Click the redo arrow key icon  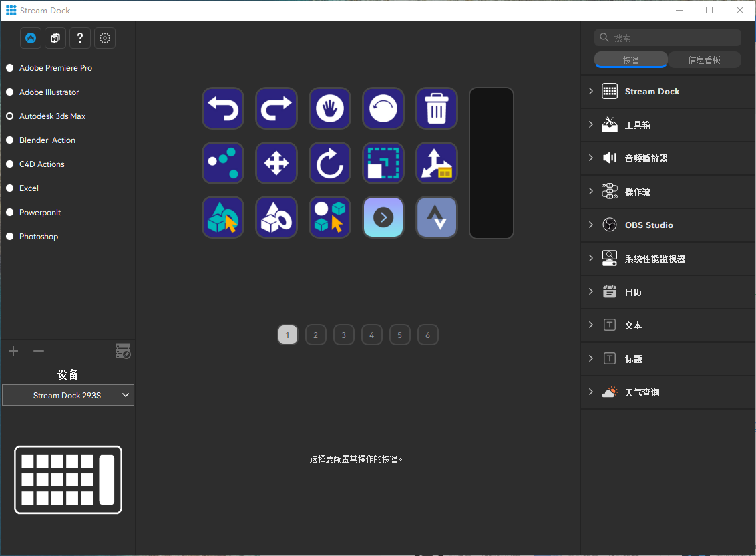point(276,108)
